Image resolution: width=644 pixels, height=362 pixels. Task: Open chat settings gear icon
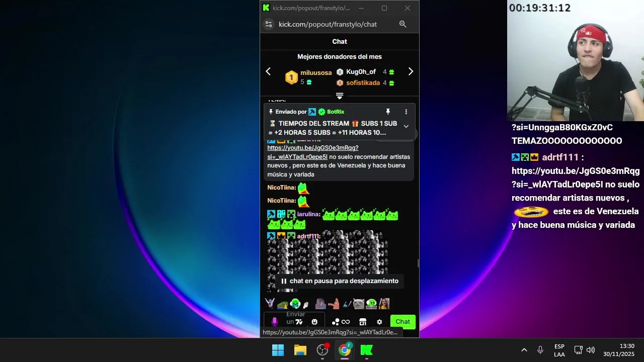coord(379,322)
